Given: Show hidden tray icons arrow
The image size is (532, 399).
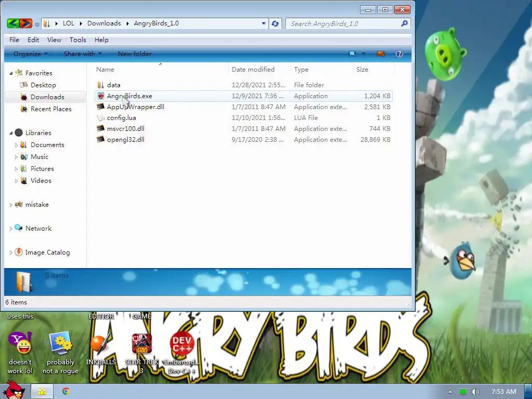Looking at the screenshot, I should 450,392.
